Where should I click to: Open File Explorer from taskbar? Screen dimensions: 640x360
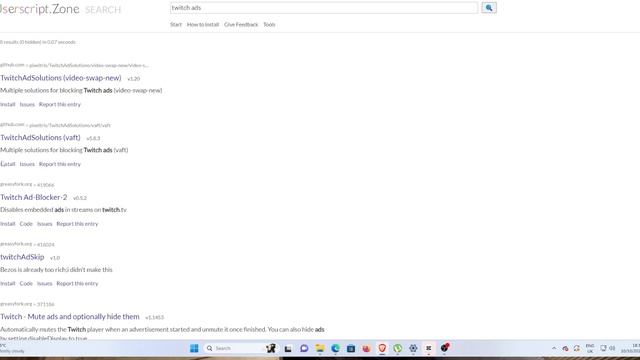320,348
